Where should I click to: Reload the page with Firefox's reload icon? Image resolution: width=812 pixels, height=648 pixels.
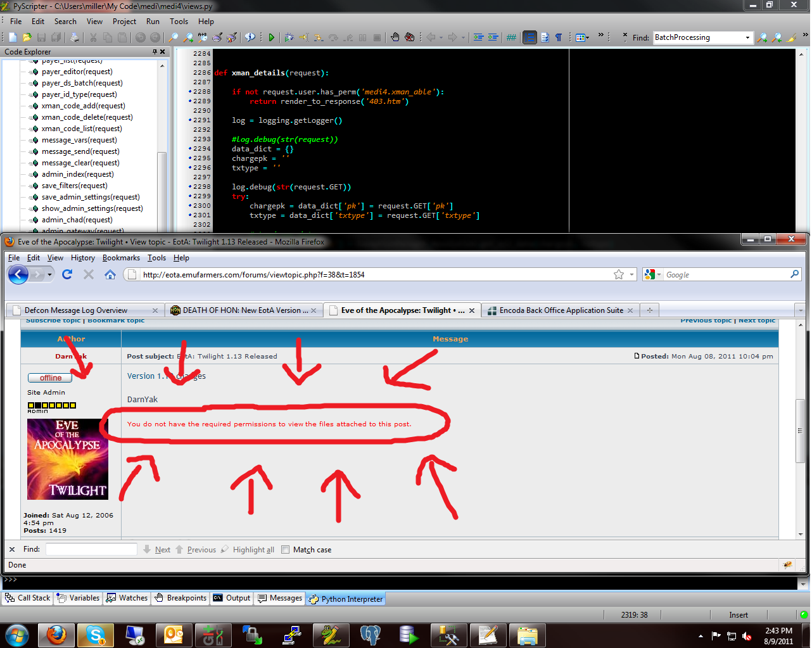tap(67, 274)
